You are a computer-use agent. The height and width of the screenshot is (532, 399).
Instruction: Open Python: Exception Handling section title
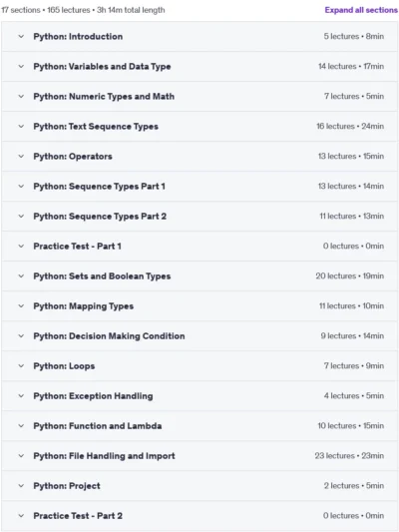[x=93, y=396]
